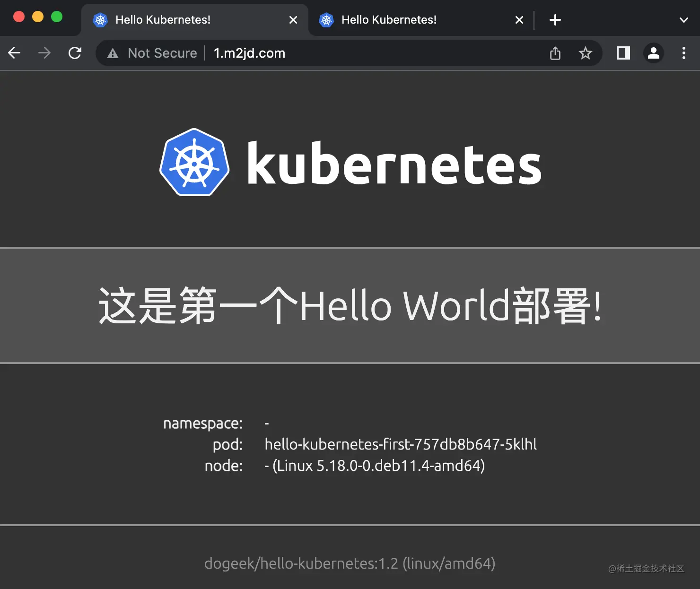Click the red close window button
Viewport: 700px width, 589px height.
tap(19, 17)
